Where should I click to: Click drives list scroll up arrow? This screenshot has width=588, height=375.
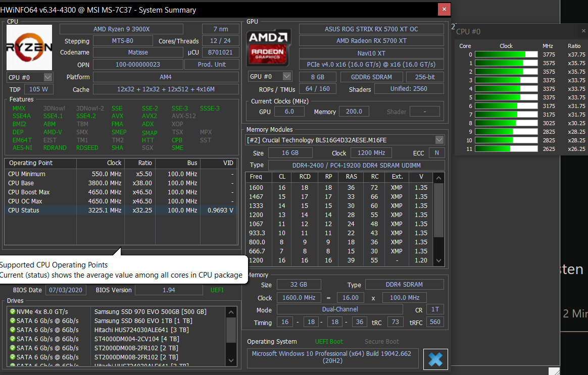[231, 312]
